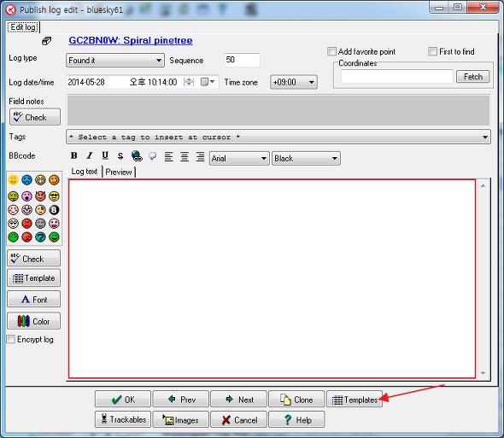Insert the toothy grinning smiley
Image resolution: width=504 pixels, height=438 pixels.
coord(40,180)
